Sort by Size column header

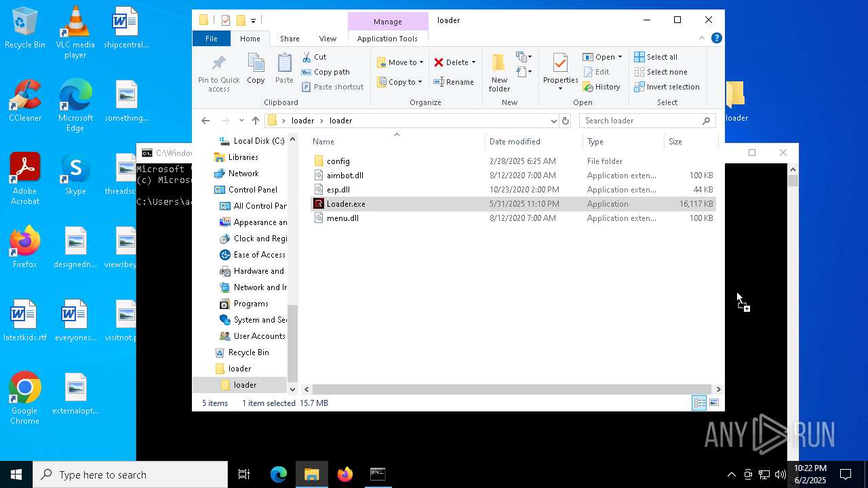690,142
